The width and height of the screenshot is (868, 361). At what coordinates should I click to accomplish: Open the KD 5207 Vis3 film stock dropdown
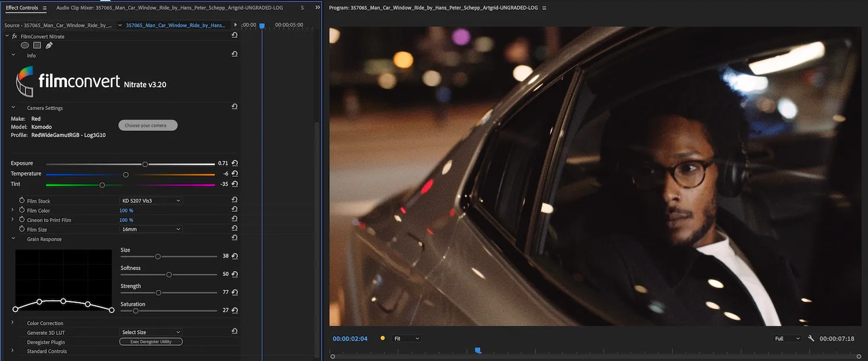(x=151, y=200)
